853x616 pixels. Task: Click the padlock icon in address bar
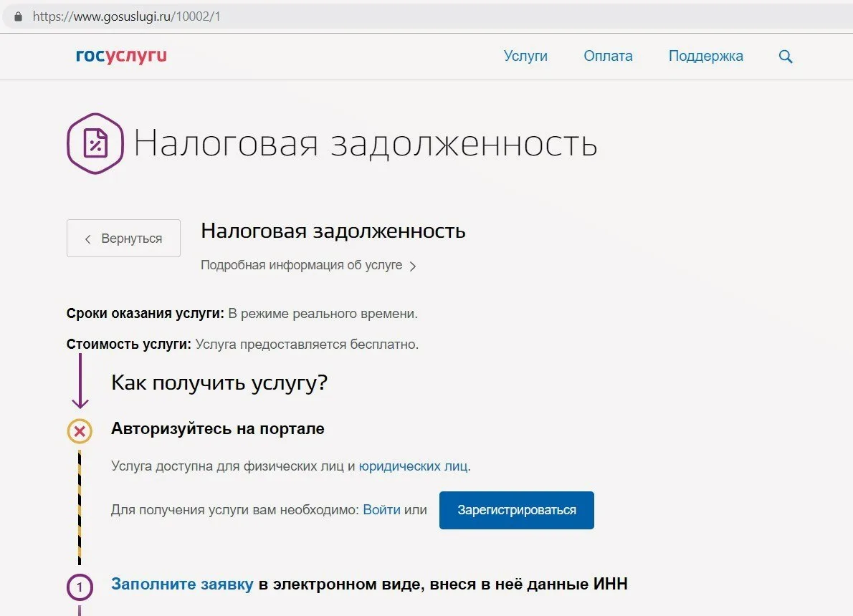(x=19, y=16)
